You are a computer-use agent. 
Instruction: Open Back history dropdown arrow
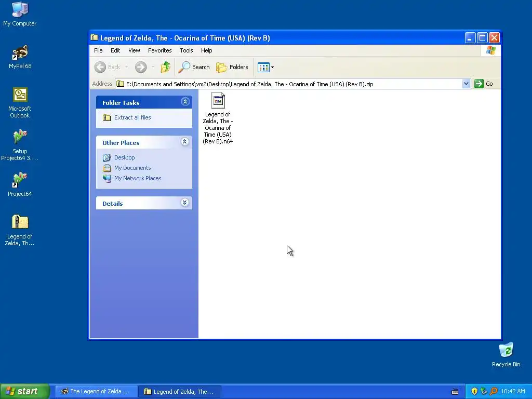(127, 67)
